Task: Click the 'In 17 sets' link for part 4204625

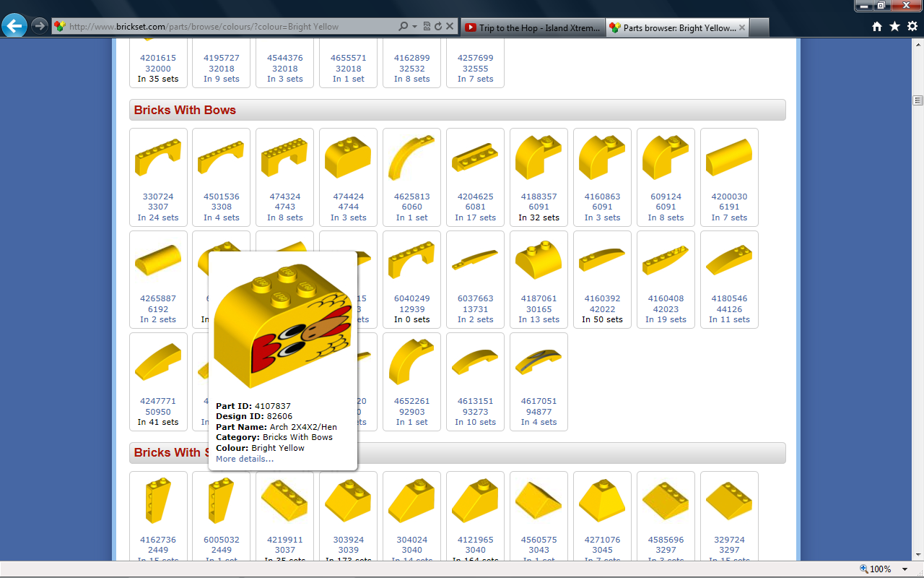Action: tap(475, 217)
